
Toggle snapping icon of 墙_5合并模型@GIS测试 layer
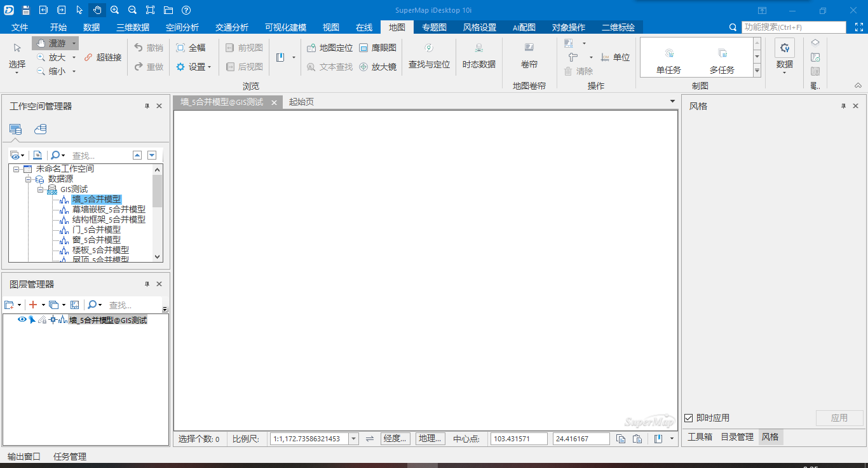click(x=53, y=320)
